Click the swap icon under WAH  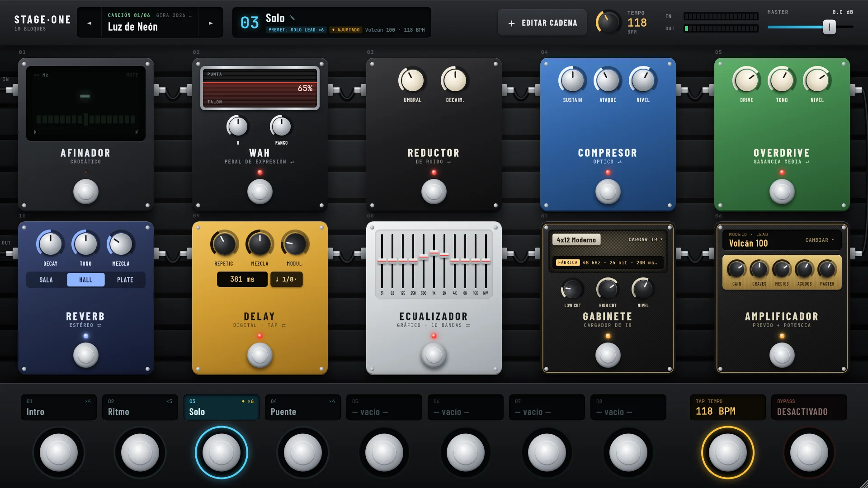292,162
